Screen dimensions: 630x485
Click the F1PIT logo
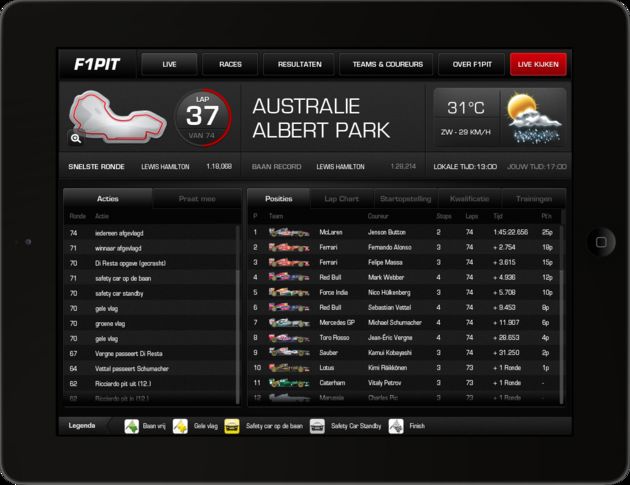coord(97,64)
